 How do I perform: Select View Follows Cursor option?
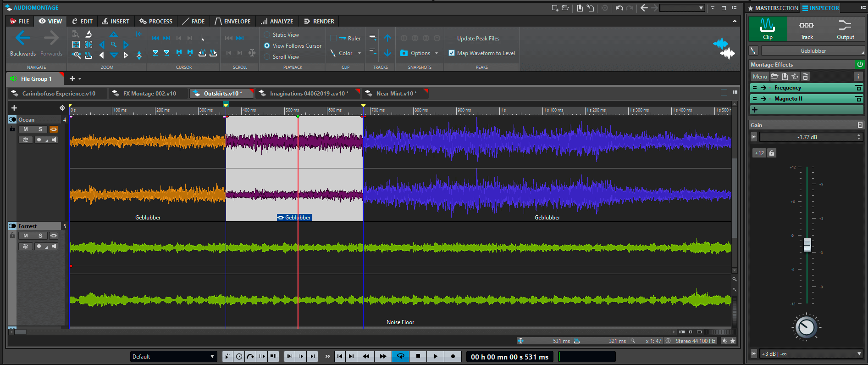coord(267,46)
